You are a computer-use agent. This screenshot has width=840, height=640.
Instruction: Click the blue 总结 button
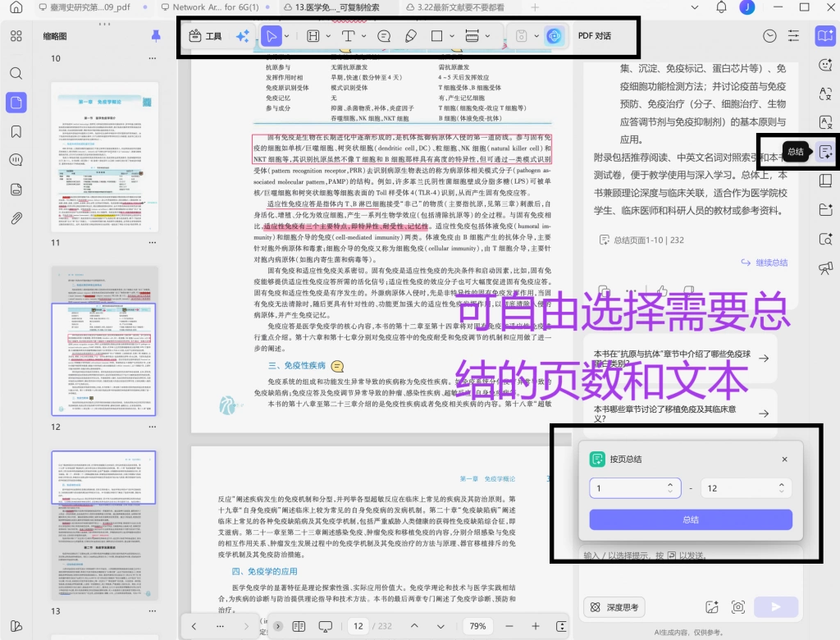(691, 519)
